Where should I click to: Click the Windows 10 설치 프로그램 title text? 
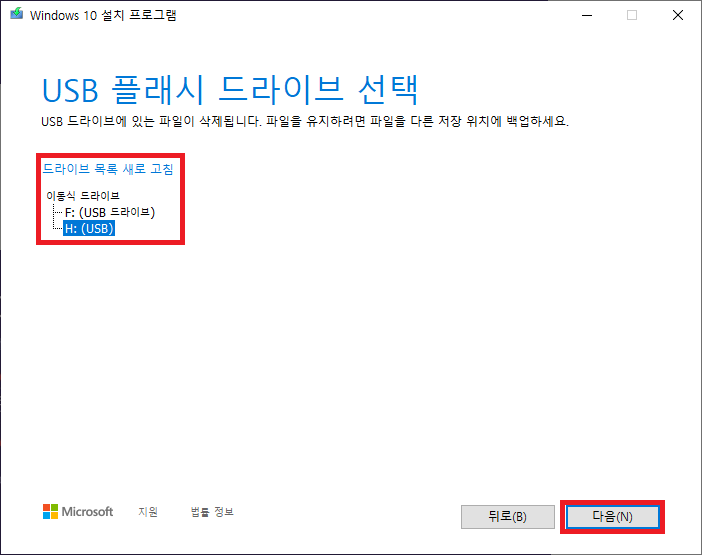pos(103,15)
